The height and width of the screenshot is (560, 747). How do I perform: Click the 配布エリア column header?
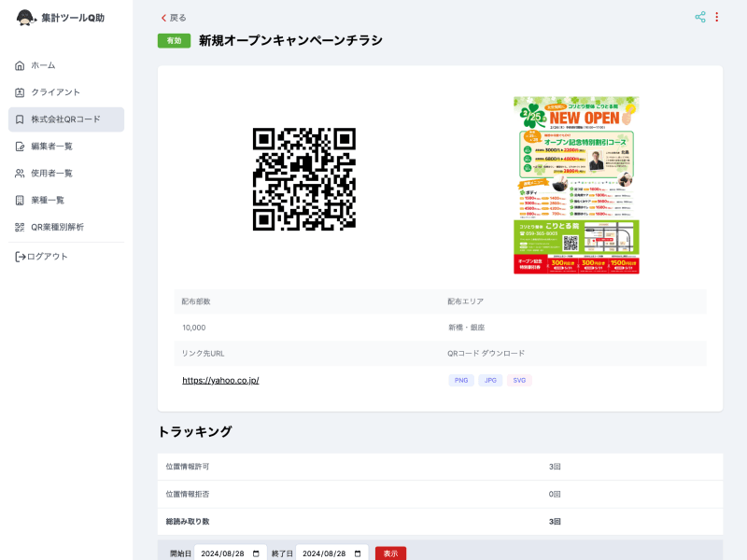pos(465,301)
